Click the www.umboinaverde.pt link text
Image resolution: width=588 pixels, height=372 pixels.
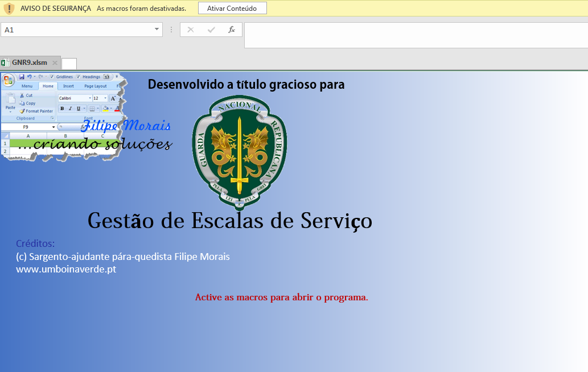[66, 270]
